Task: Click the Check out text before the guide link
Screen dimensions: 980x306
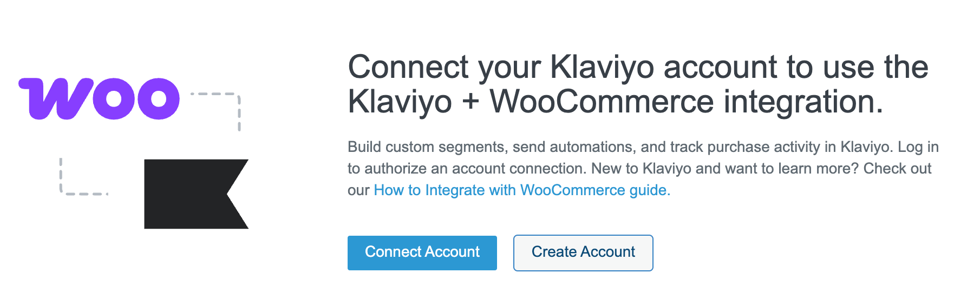Action: 897,169
